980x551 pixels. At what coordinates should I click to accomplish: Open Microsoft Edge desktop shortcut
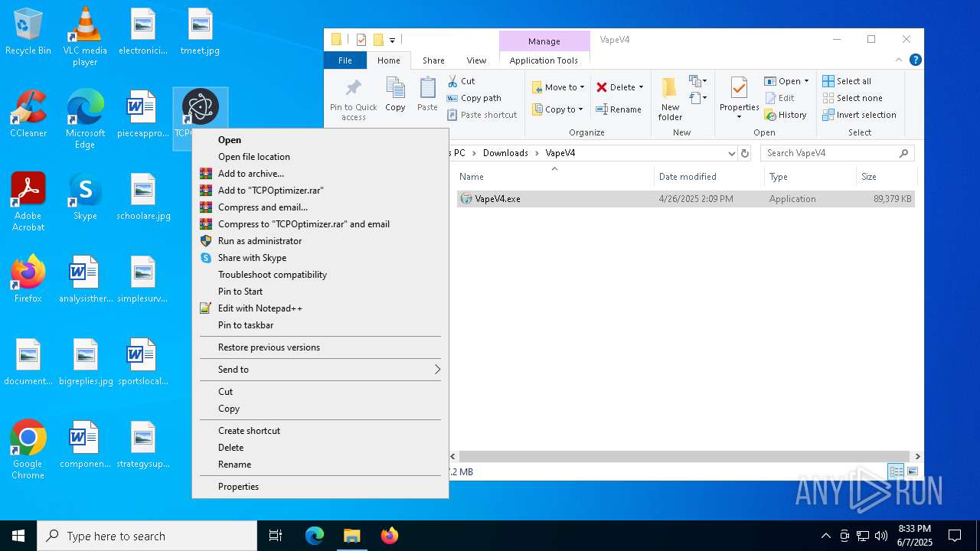85,119
